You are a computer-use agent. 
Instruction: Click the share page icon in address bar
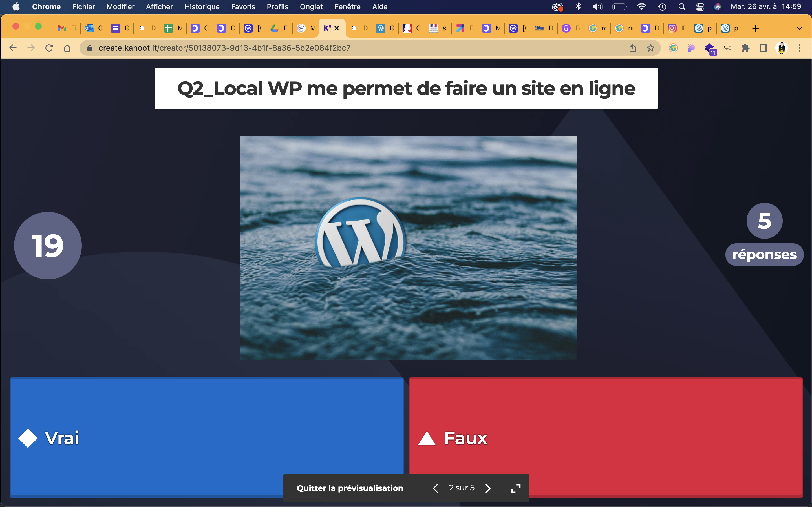[x=632, y=48]
